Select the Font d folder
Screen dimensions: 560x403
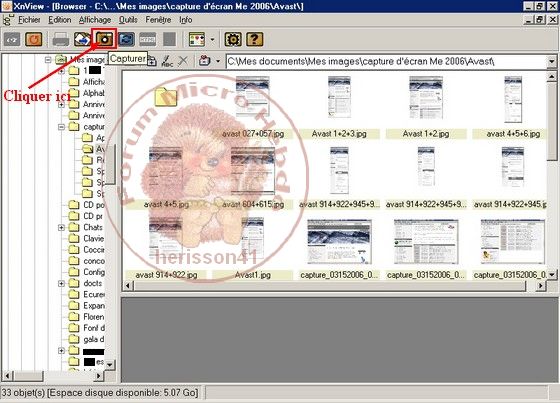pos(86,328)
